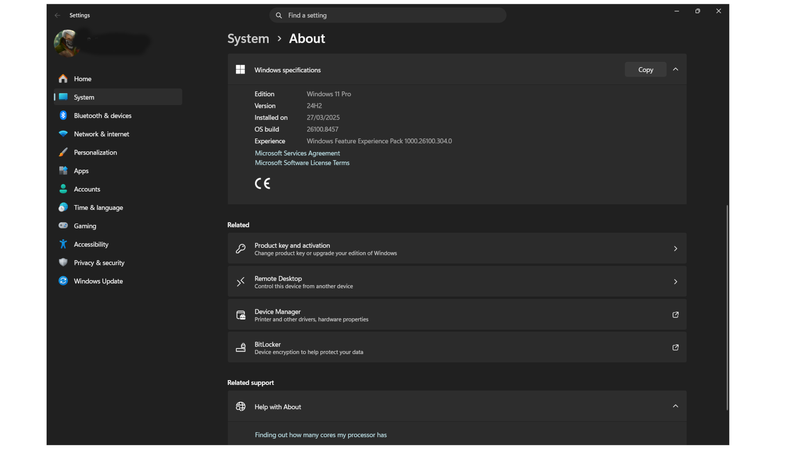Click the Time & language globe icon
This screenshot has width=800, height=450.
pos(63,207)
